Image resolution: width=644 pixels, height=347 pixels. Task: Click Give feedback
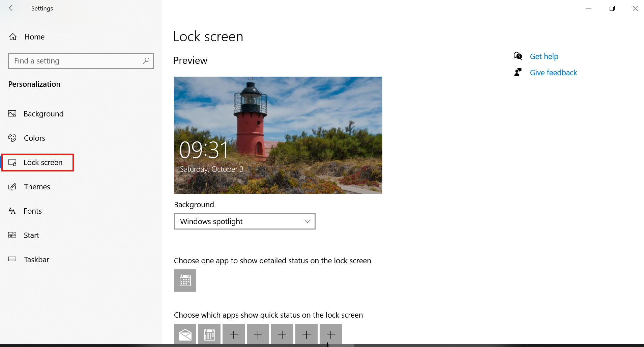(x=553, y=73)
